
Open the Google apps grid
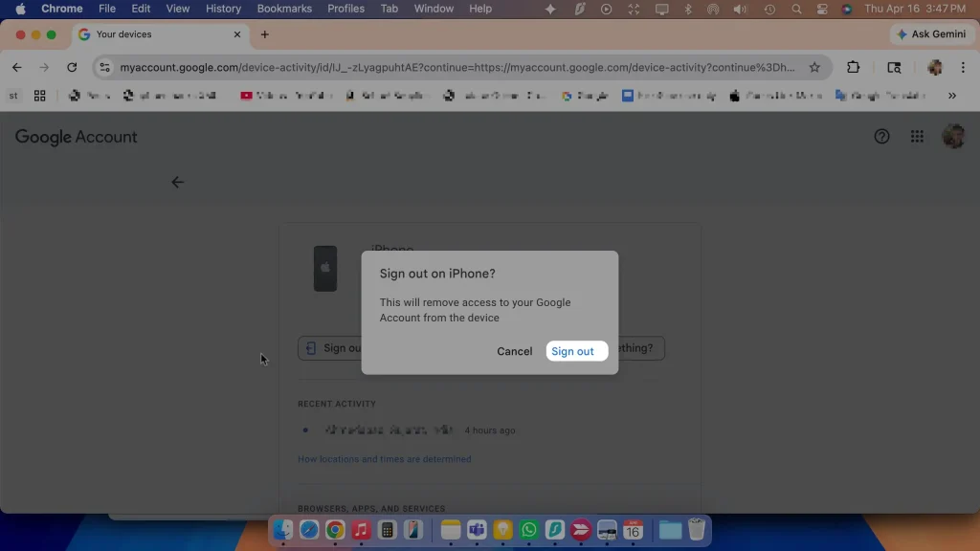pyautogui.click(x=917, y=136)
